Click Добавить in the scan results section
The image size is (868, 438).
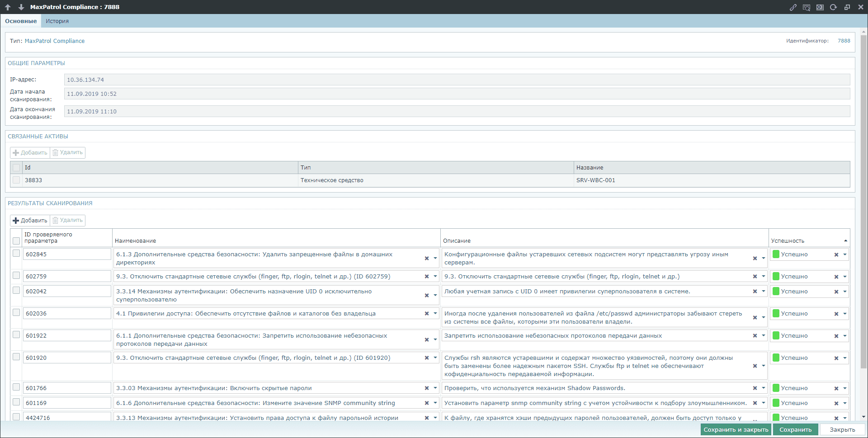30,221
